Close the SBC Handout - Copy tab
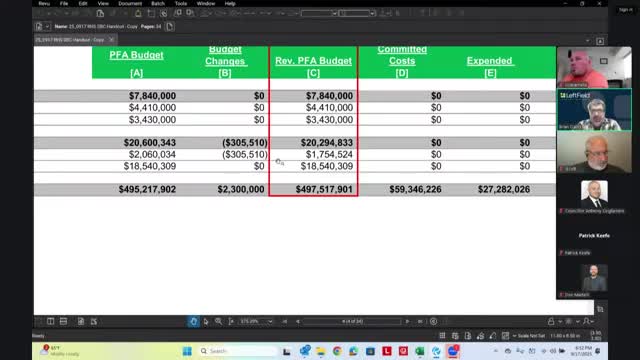 pyautogui.click(x=111, y=40)
